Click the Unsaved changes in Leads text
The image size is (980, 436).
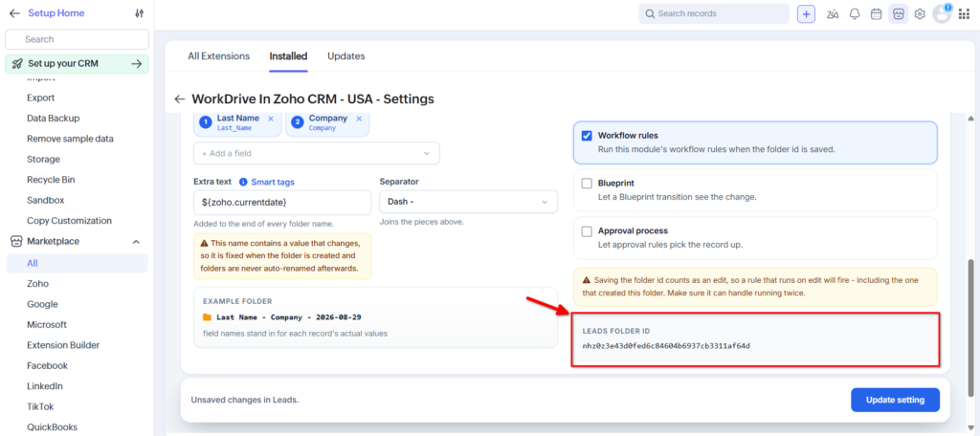coord(244,400)
